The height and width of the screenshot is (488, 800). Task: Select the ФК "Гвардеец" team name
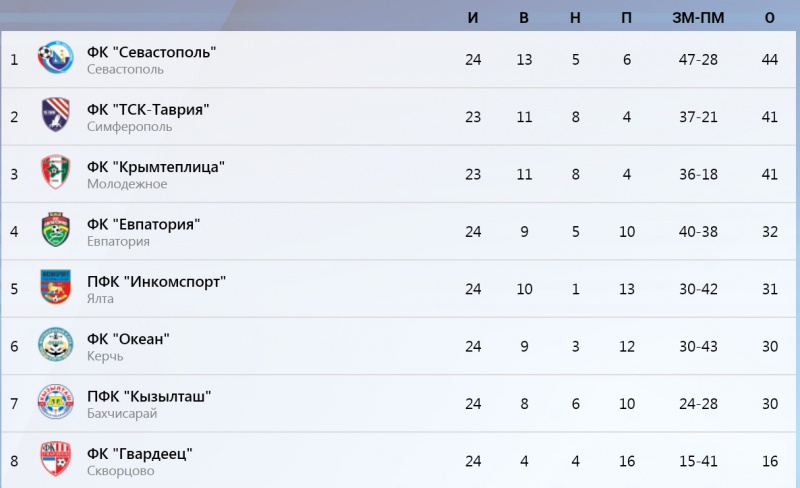(x=140, y=454)
